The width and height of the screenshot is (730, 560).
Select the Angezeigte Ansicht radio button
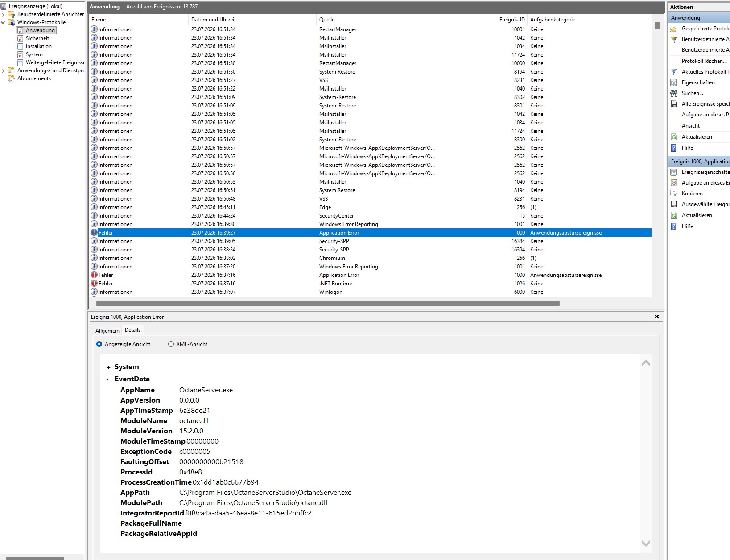[99, 344]
